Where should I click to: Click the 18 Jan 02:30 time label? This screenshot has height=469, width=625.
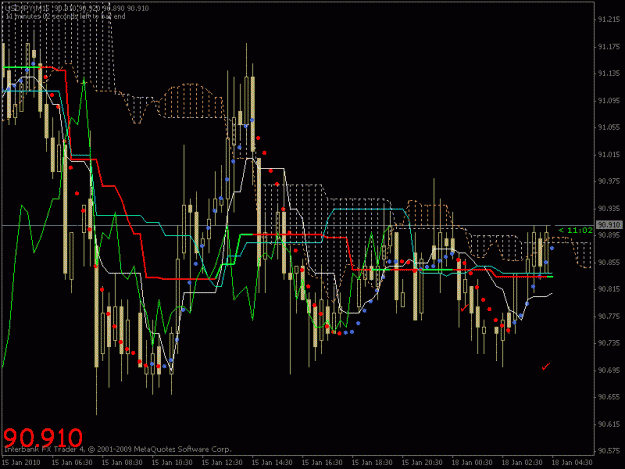click(x=522, y=463)
